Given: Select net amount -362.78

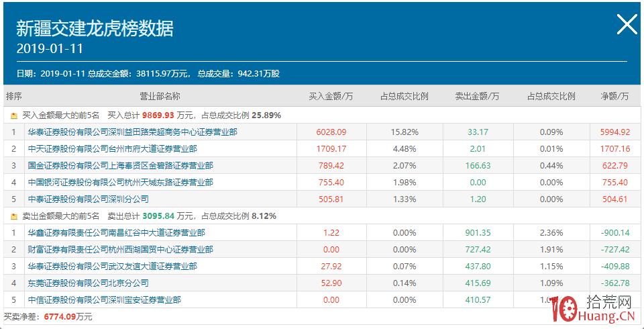Looking at the screenshot, I should pos(614,283).
